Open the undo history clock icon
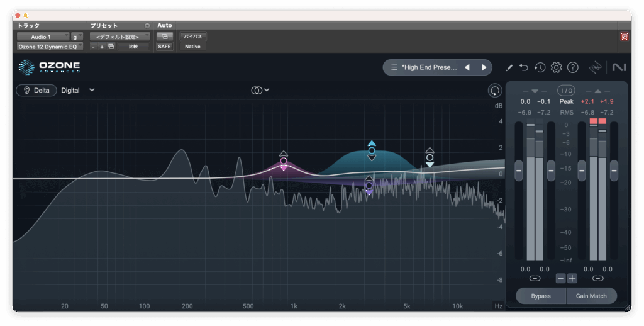 (540, 67)
